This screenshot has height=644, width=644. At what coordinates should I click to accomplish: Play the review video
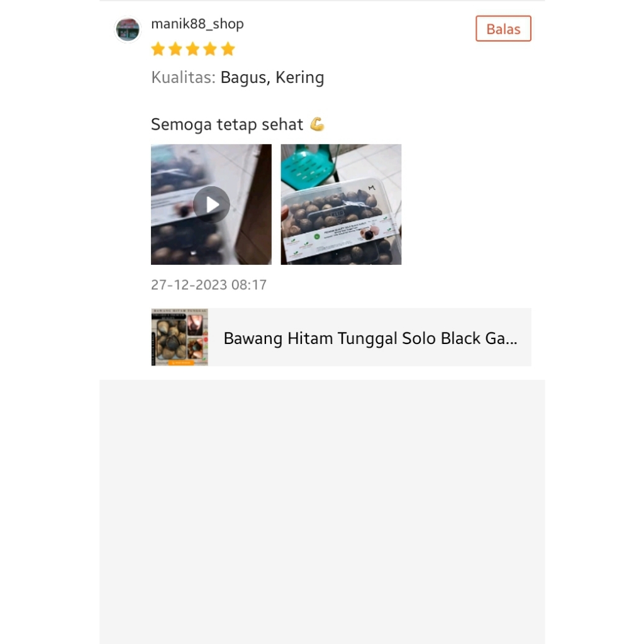click(211, 204)
